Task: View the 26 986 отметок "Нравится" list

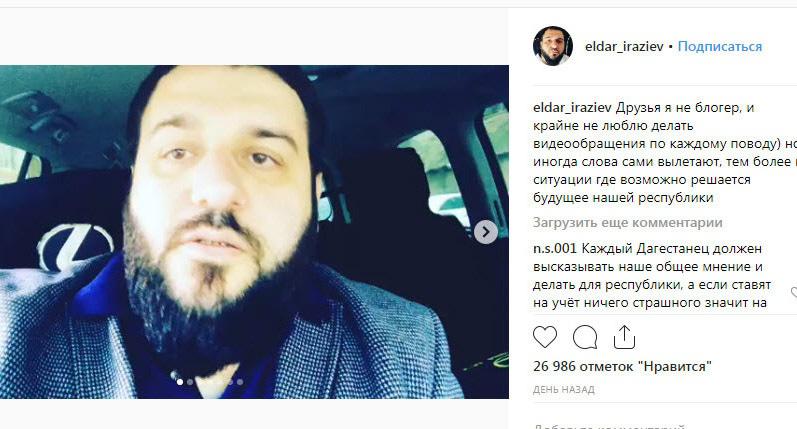Action: [623, 366]
